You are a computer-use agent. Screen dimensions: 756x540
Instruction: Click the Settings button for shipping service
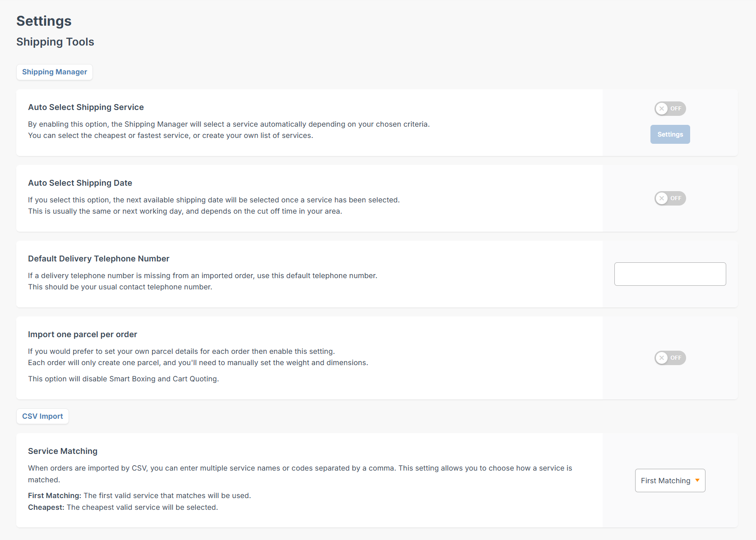click(670, 134)
